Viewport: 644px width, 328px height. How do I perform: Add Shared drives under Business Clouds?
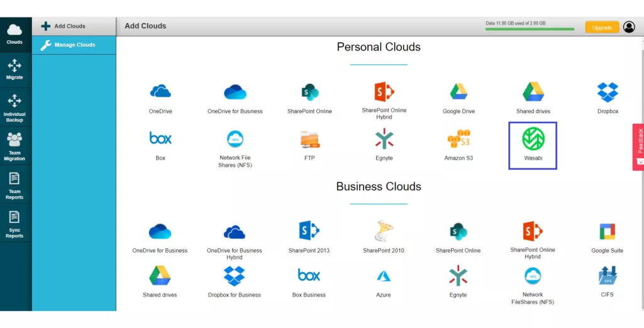pyautogui.click(x=160, y=282)
